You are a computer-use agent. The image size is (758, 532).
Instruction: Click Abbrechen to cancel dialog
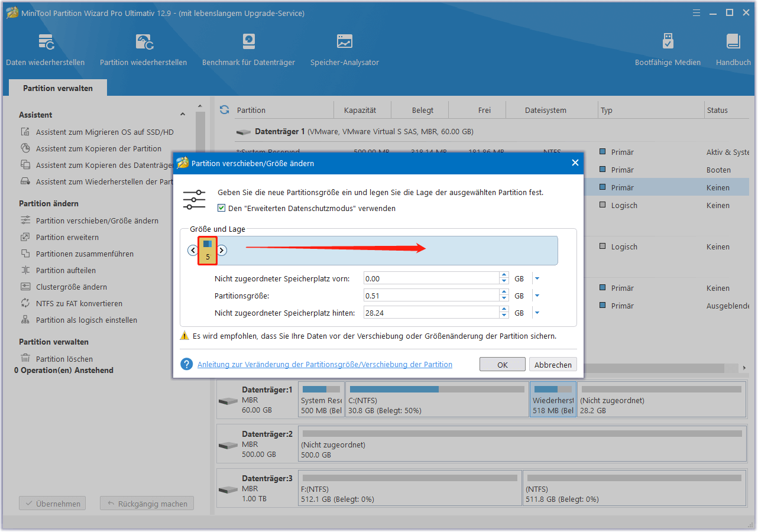click(553, 365)
